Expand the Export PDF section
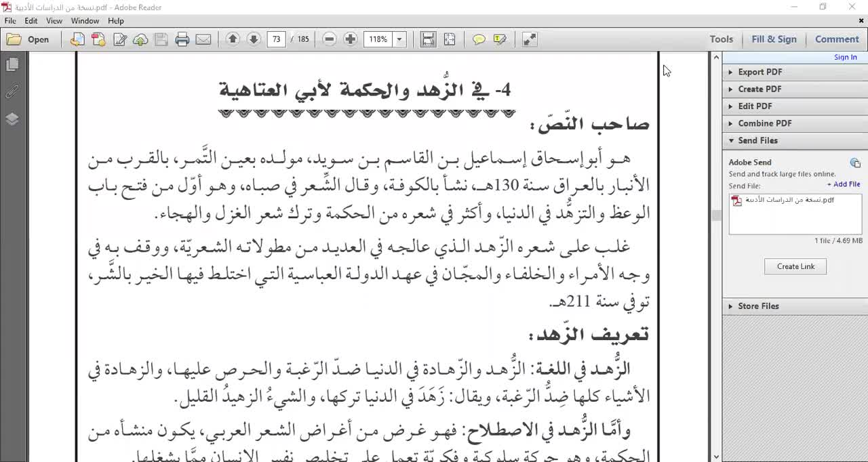 759,72
